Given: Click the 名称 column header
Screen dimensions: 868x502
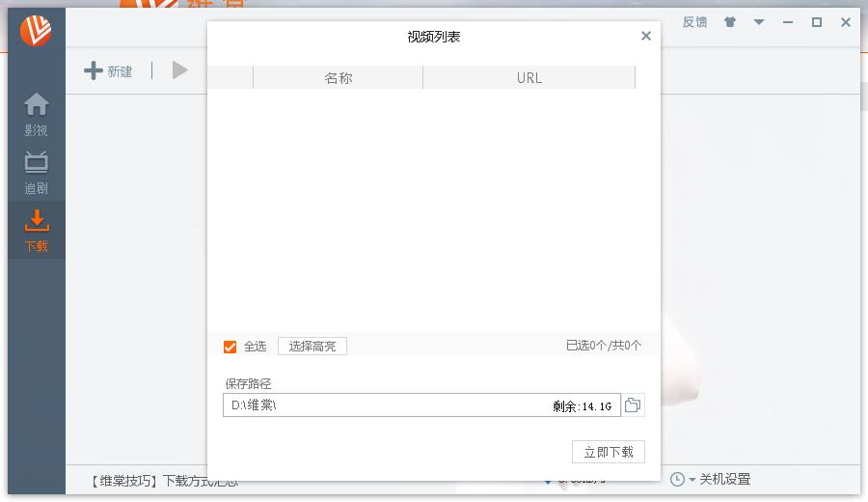Looking at the screenshot, I should pos(338,78).
